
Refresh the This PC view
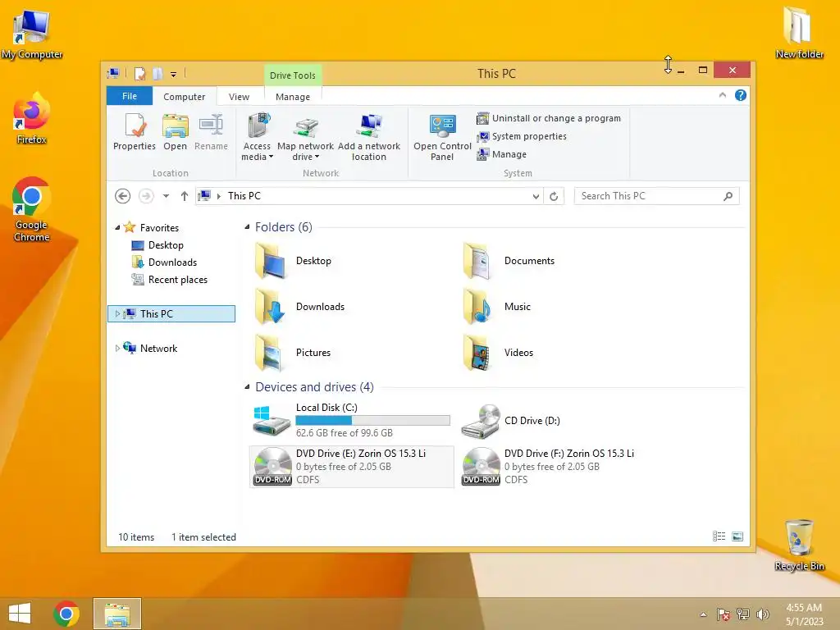click(x=554, y=196)
